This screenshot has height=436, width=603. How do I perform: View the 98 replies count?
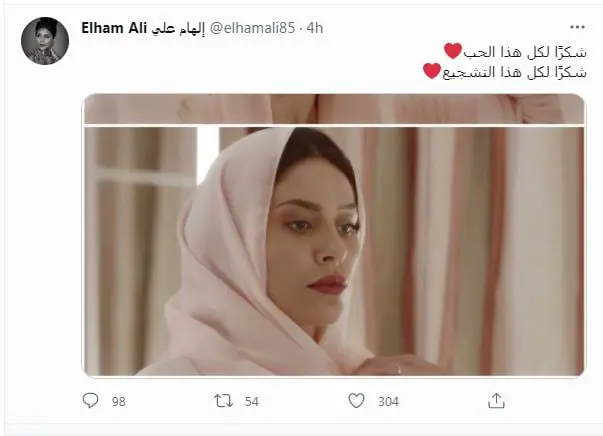pos(119,402)
